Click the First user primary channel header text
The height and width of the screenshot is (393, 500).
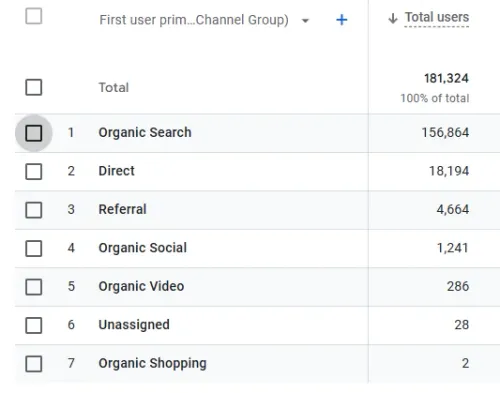coord(194,20)
